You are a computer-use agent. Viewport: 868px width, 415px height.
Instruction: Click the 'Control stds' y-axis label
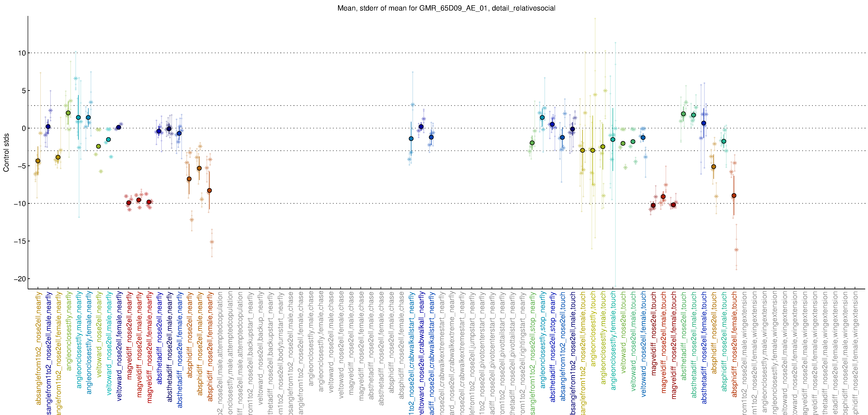(x=6, y=153)
